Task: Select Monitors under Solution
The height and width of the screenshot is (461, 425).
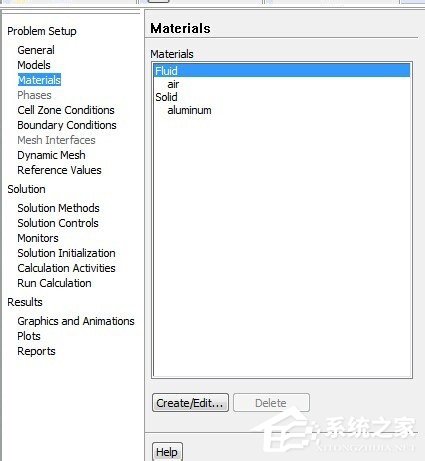Action: pos(38,238)
